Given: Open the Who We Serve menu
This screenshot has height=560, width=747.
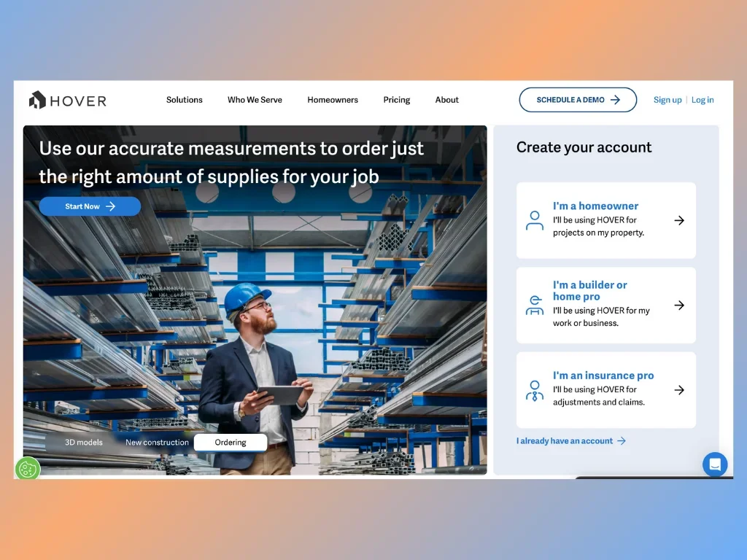Looking at the screenshot, I should [x=255, y=100].
